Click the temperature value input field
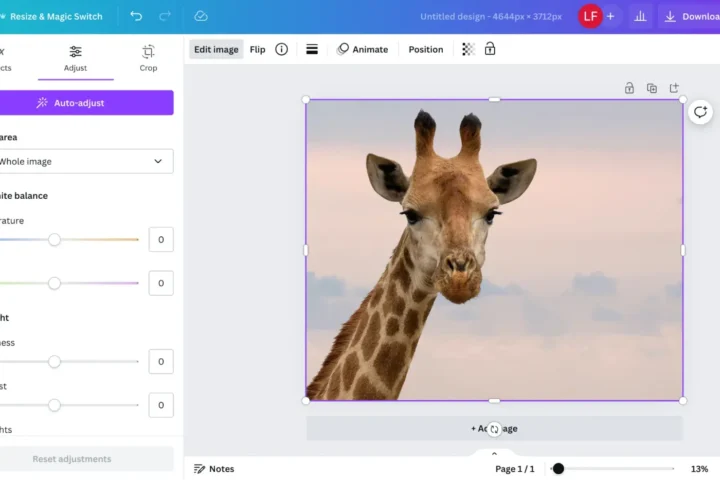Screen dimensions: 720x480 pos(161,240)
